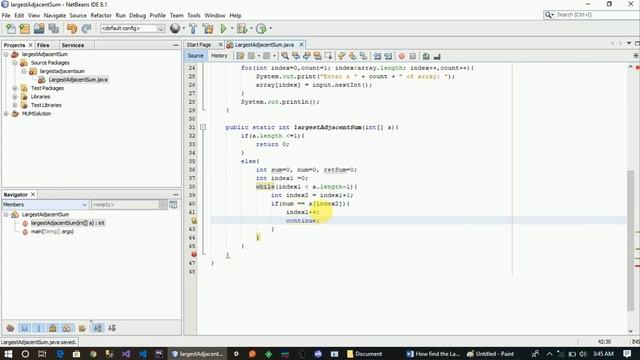This screenshot has height=360, width=640.
Task: Click the History view button
Action: 219,56
